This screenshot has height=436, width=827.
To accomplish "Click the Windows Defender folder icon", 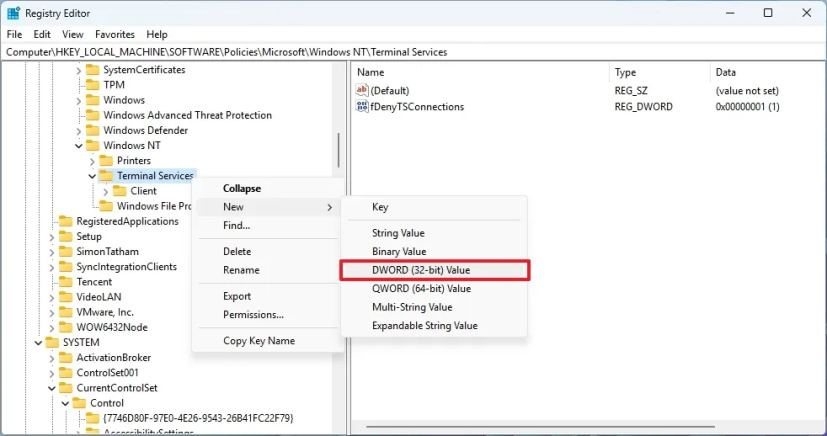I will pos(93,130).
